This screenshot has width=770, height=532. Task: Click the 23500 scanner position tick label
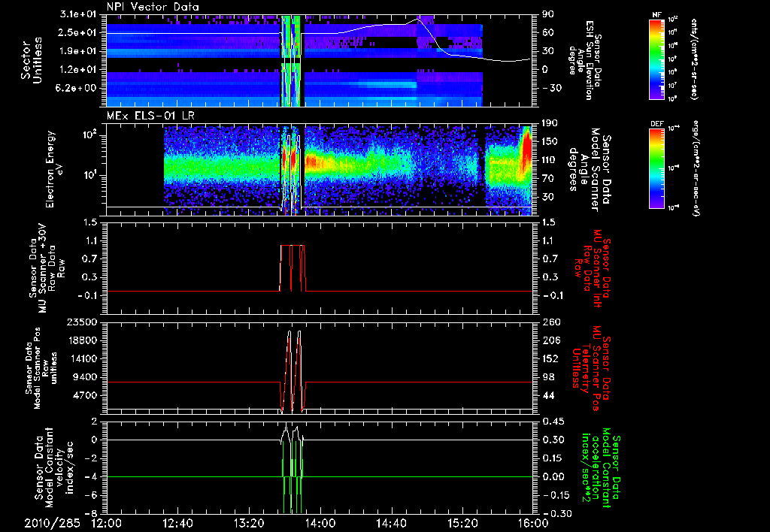click(x=83, y=322)
